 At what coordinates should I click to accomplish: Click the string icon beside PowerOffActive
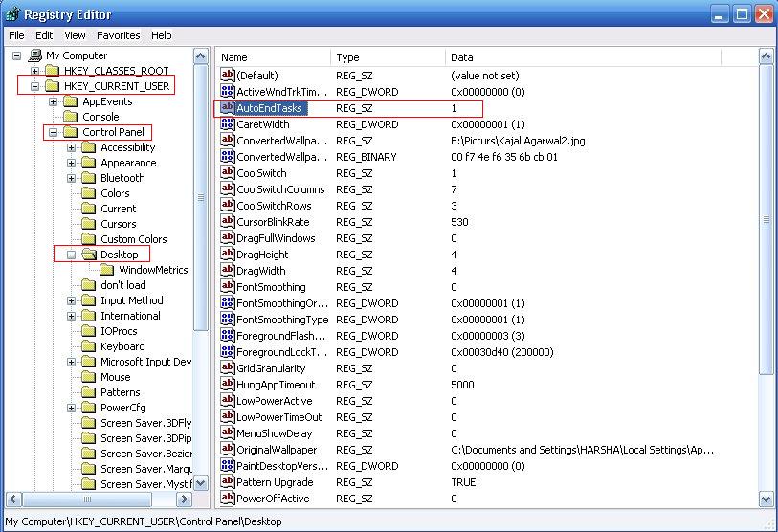[x=228, y=498]
